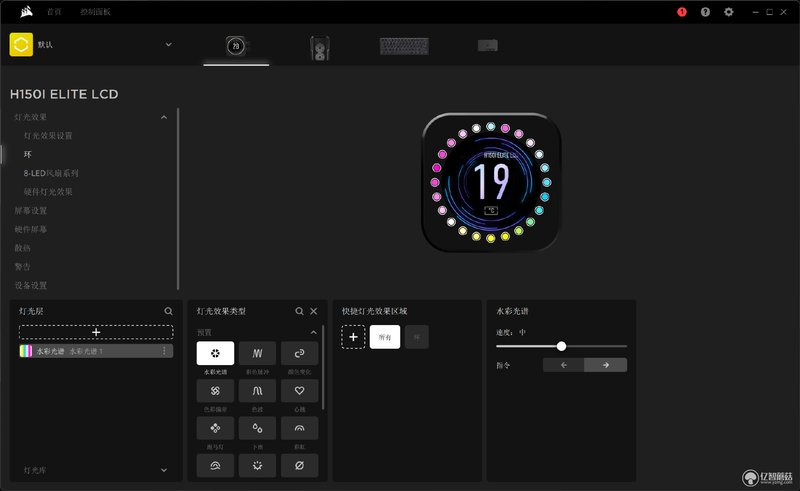Click the yellow LED at ring bottom

pyautogui.click(x=491, y=238)
